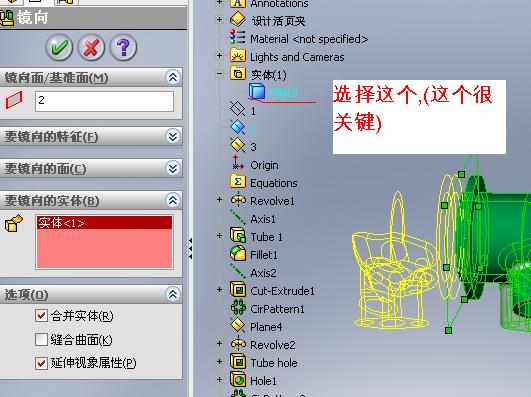Click the red mirror face/plane icon
Viewport: 531px width, 397px height.
point(14,100)
